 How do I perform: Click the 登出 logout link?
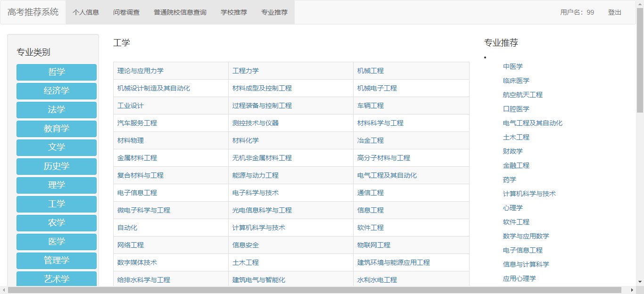[615, 12]
